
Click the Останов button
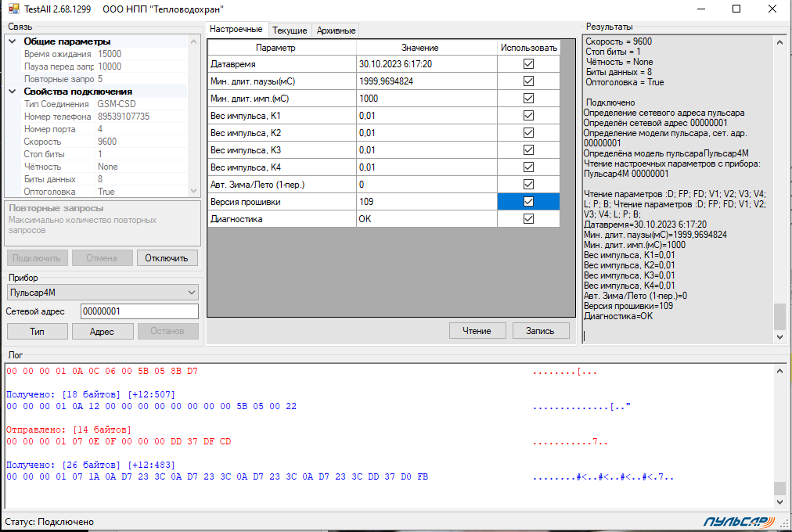pos(167,331)
